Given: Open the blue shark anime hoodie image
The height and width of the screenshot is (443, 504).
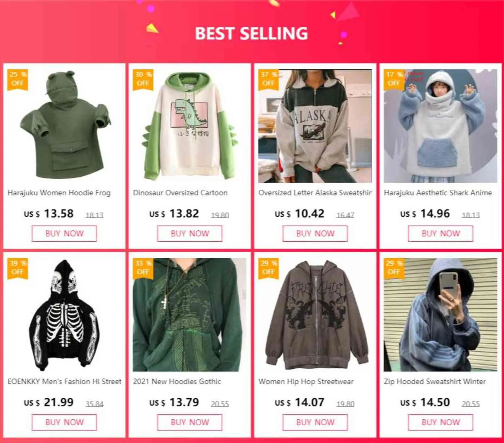Looking at the screenshot, I should click(440, 126).
